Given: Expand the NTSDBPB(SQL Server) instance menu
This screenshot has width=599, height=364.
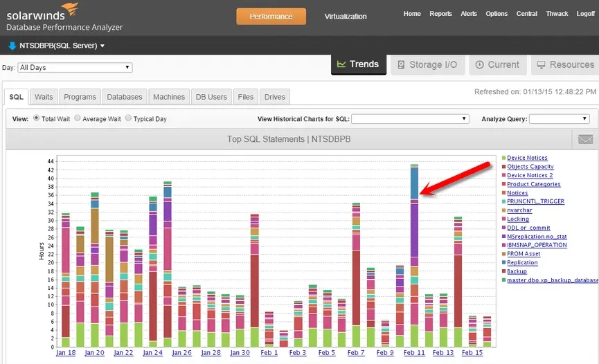Looking at the screenshot, I should (x=62, y=46).
